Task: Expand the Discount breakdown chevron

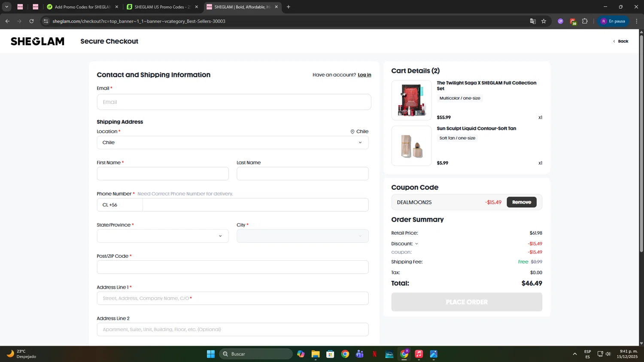Action: (x=416, y=244)
